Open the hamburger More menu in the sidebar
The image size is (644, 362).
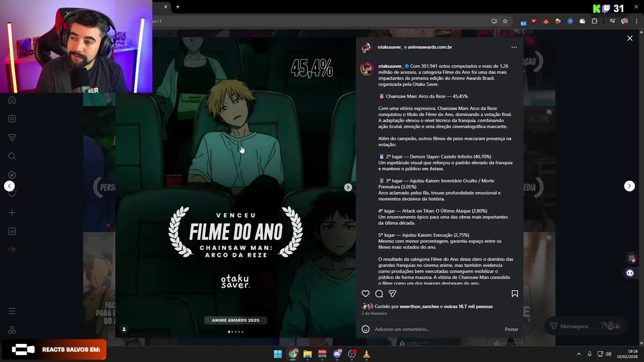(x=12, y=311)
